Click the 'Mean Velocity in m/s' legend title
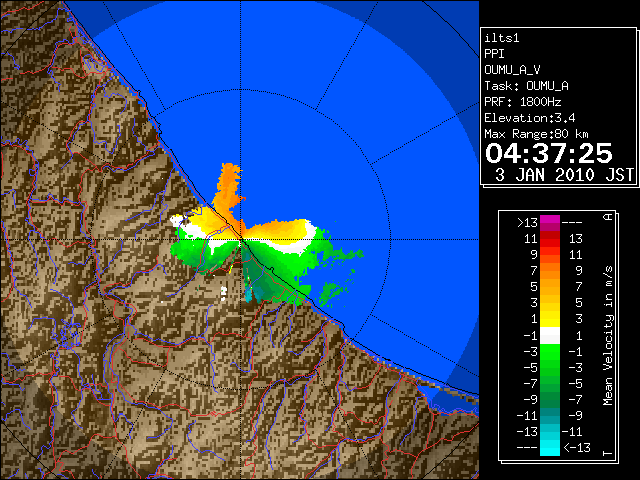 [608, 336]
